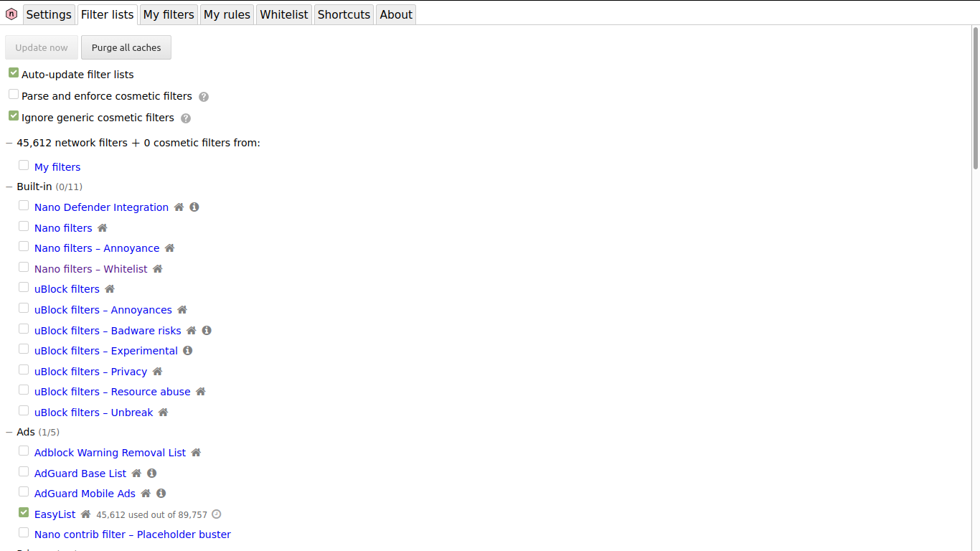Open the info icon for uBlock filters – Badware risks
The image size is (980, 551).
pyautogui.click(x=207, y=330)
